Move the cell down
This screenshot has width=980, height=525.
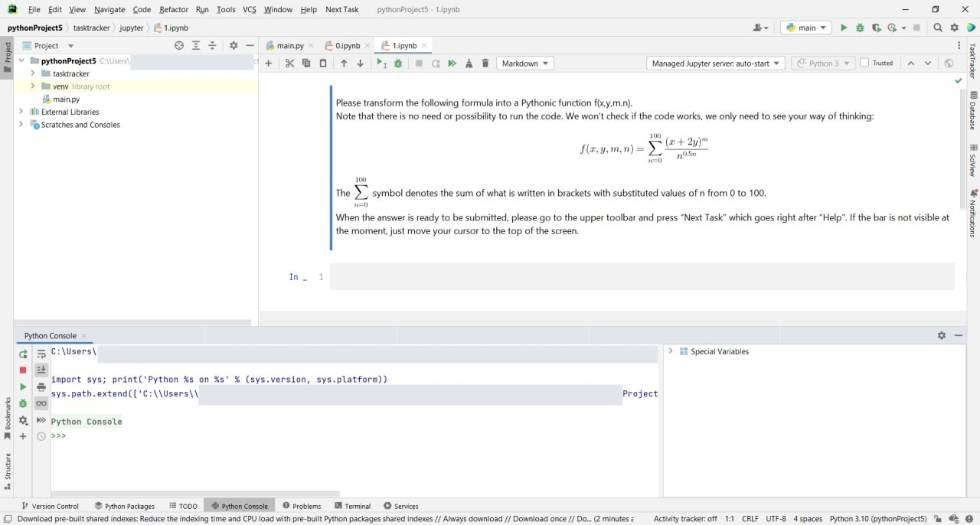pos(361,64)
